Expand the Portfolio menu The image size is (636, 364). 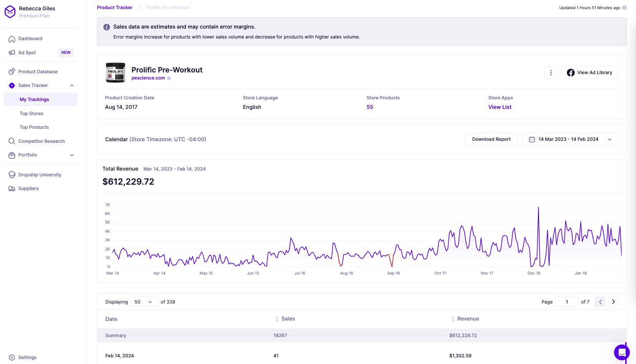(72, 155)
